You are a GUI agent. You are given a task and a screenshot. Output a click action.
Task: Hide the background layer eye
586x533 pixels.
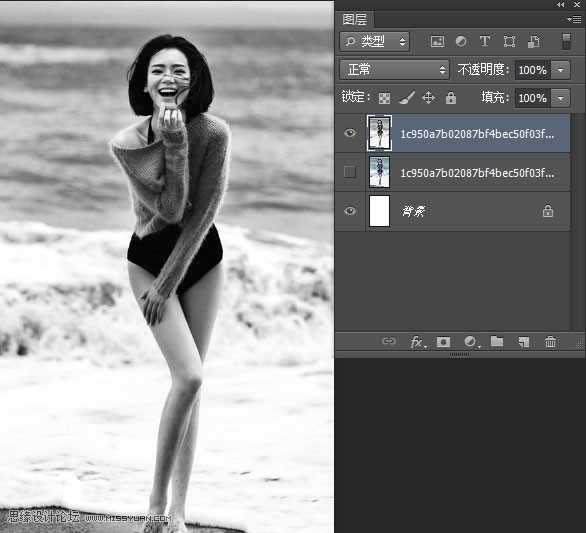[x=350, y=211]
